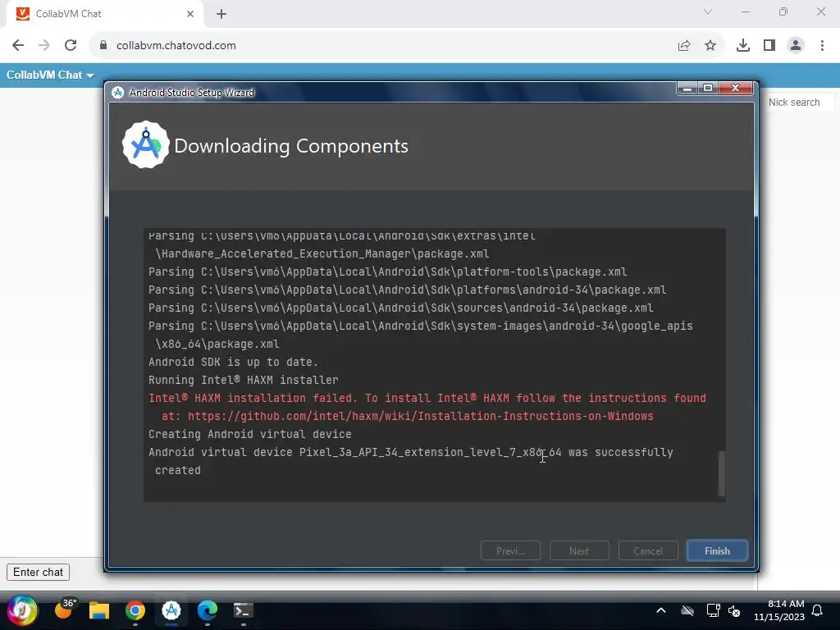Reload the collabvm.chatovod.com page

pyautogui.click(x=71, y=46)
